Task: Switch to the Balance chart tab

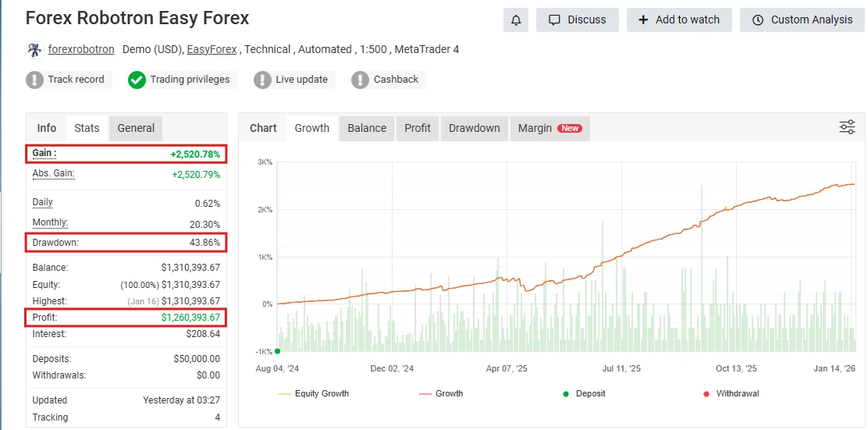Action: tap(367, 128)
